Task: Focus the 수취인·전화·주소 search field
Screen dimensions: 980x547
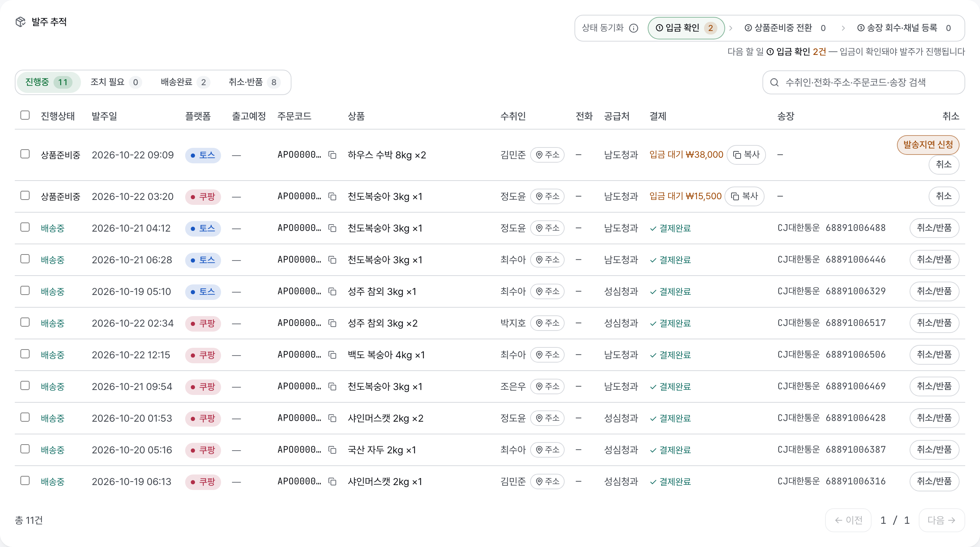Action: [x=863, y=82]
